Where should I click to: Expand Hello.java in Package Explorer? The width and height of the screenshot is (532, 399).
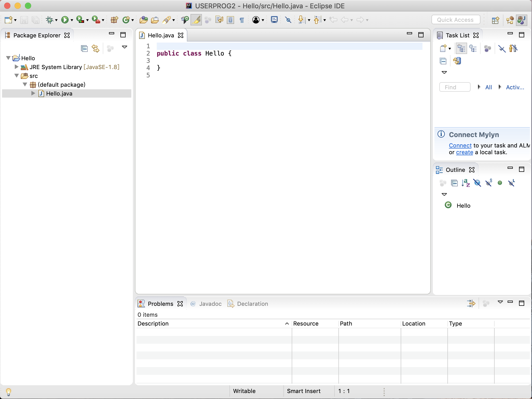[x=33, y=93]
